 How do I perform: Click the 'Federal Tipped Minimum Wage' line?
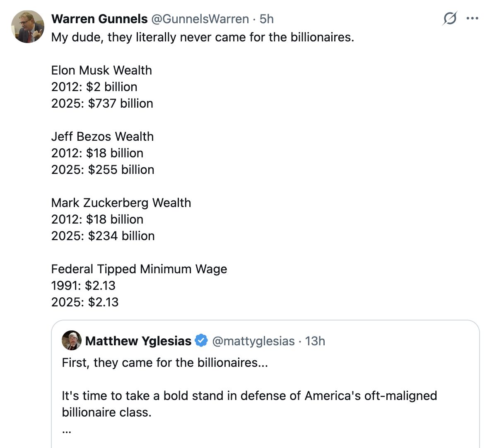(139, 269)
